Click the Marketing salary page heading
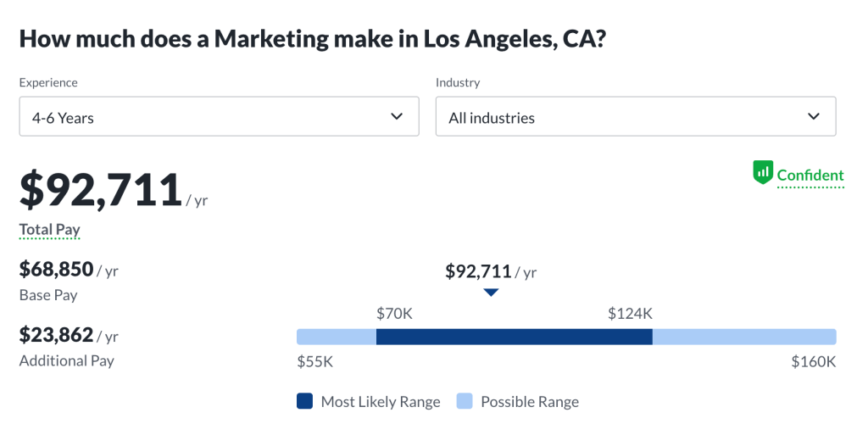Image resolution: width=868 pixels, height=424 pixels. point(312,38)
